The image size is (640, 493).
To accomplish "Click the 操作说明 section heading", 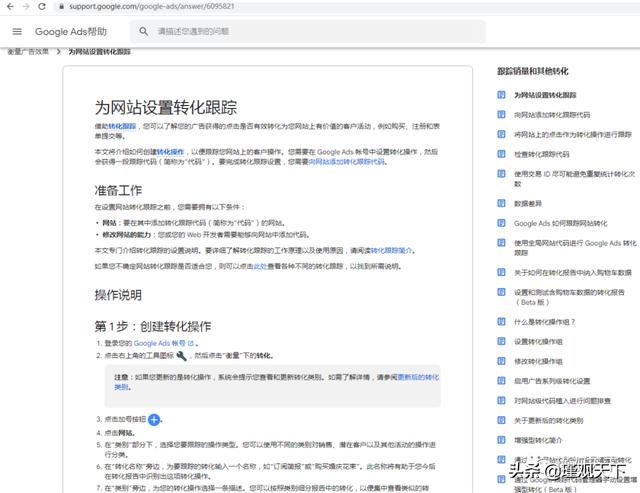I will [x=118, y=295].
